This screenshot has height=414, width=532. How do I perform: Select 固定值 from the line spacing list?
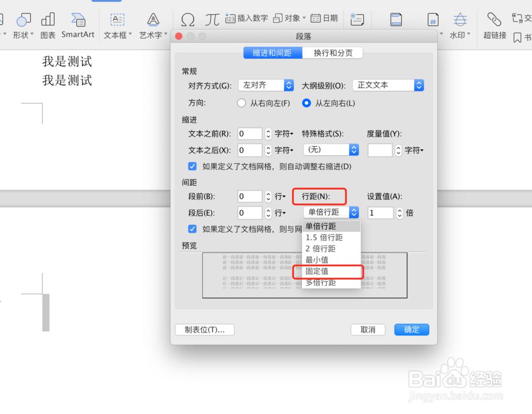pos(319,272)
